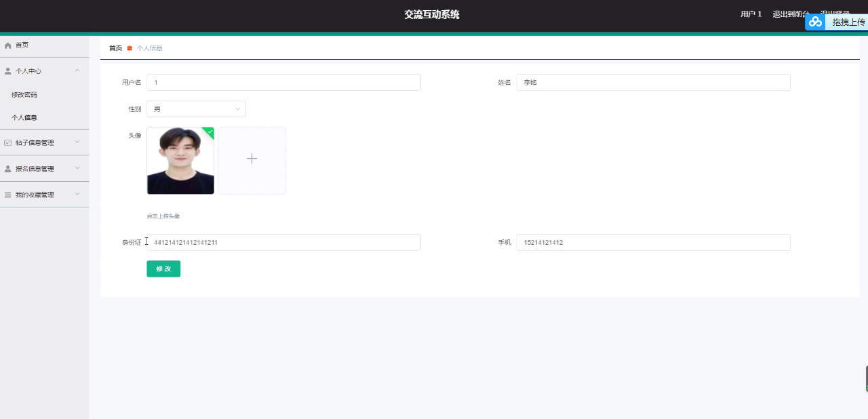Click the 我的收藏管理 list icon

[x=8, y=195]
